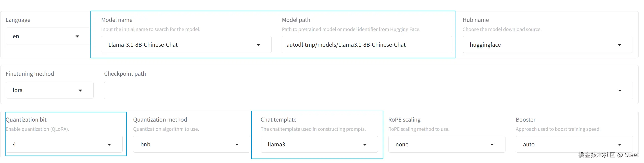Open the Llama-3.1-8B-Chinese-Chat model name combo box

coord(180,45)
